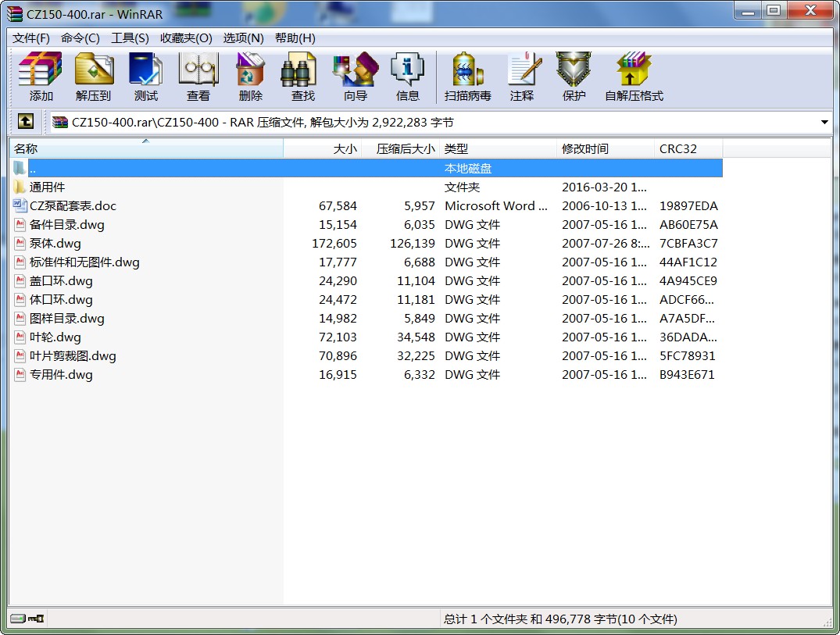Maximize the WinRAR window
Screen dimensions: 840x635
coord(774,11)
